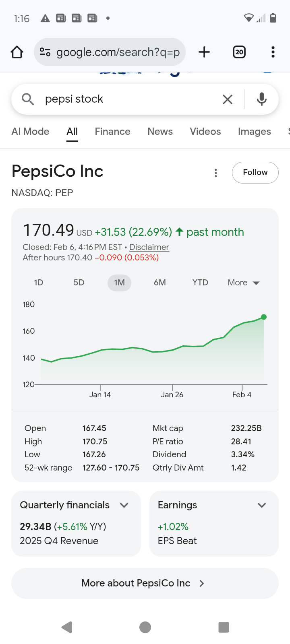Open the tab switcher showing 20 tabs
This screenshot has width=290, height=644.
pyautogui.click(x=239, y=52)
